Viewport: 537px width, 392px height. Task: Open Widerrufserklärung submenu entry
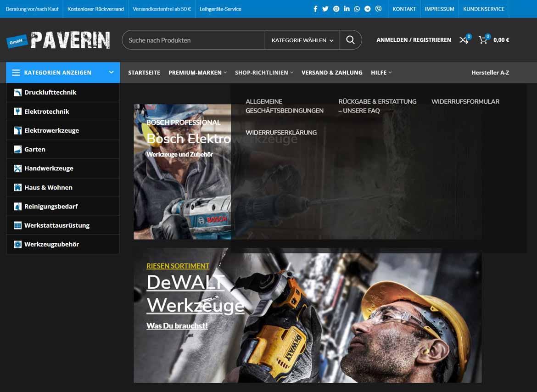(281, 133)
